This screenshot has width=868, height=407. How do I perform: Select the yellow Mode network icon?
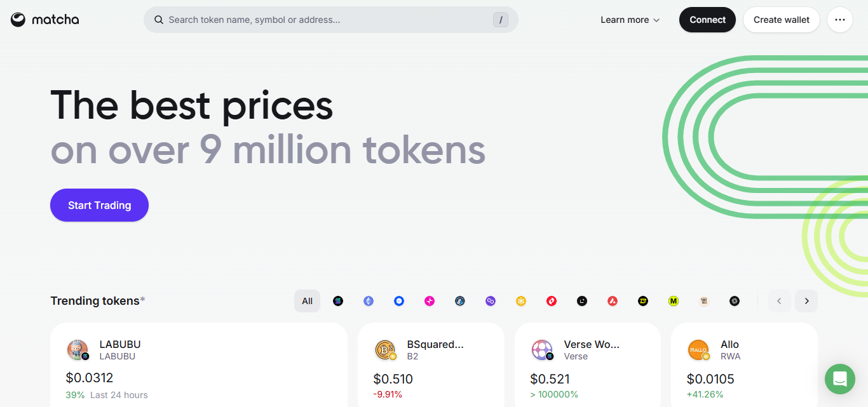(x=674, y=301)
